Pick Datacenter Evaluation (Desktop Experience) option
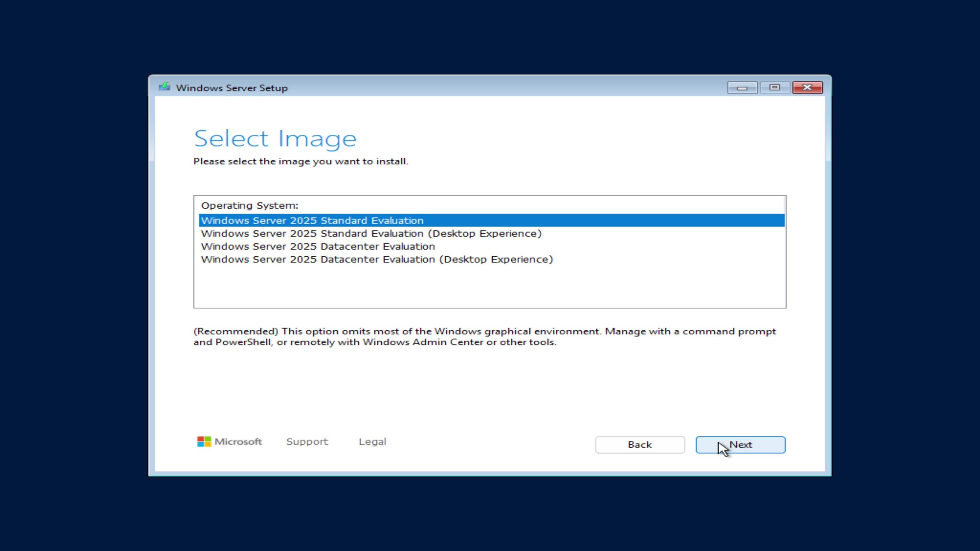 tap(377, 260)
